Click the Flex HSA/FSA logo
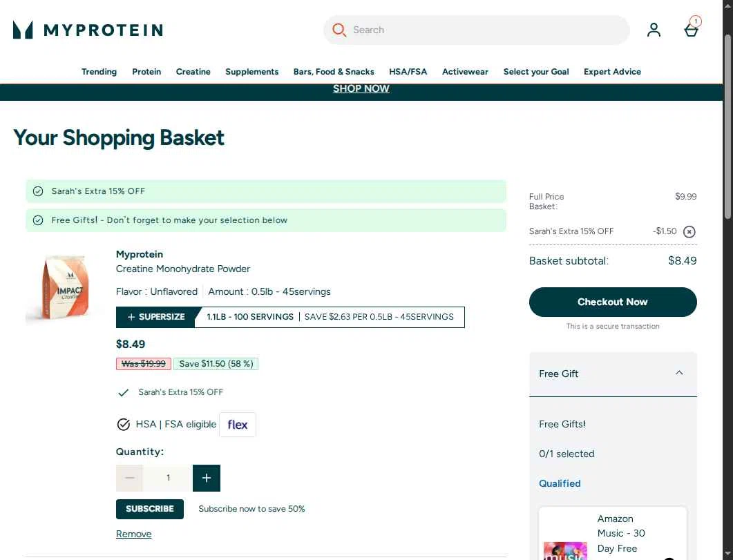The width and height of the screenshot is (733, 560). 237,425
